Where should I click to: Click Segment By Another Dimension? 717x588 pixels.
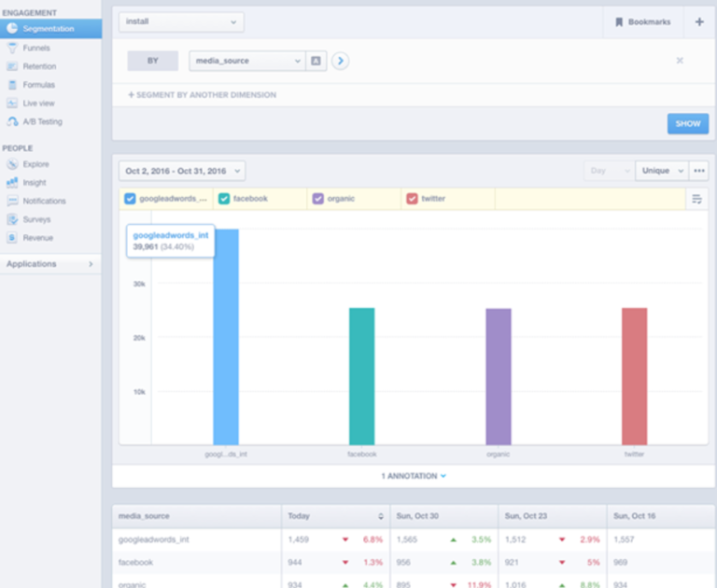pyautogui.click(x=202, y=94)
